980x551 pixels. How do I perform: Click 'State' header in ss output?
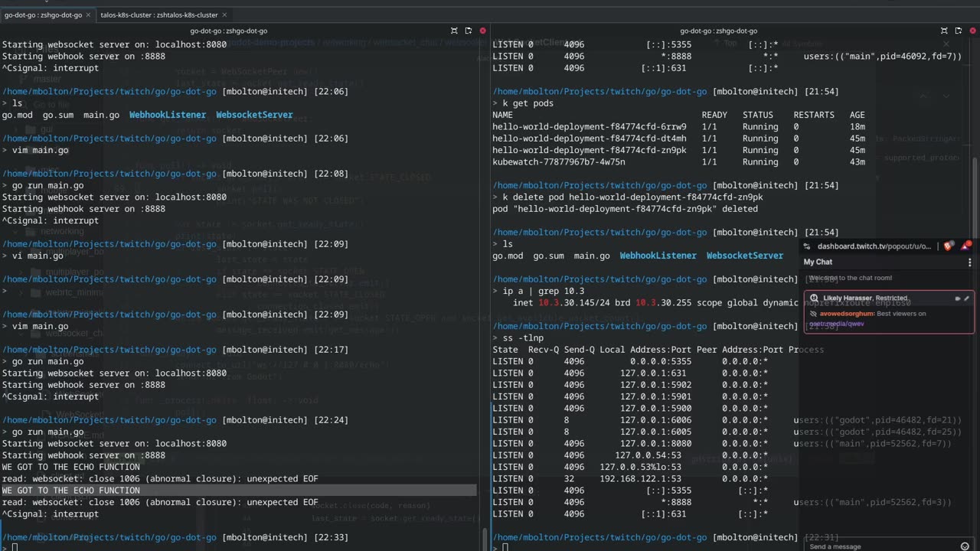505,350
